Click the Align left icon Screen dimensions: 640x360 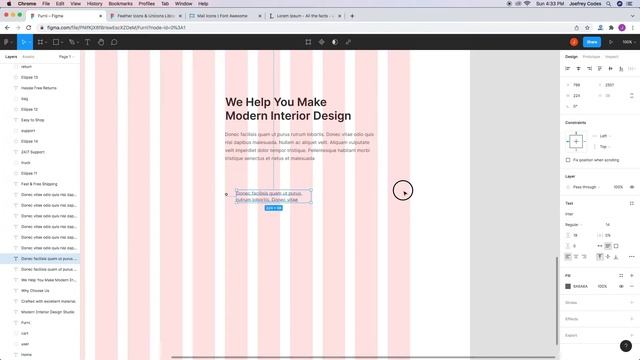coord(568,69)
